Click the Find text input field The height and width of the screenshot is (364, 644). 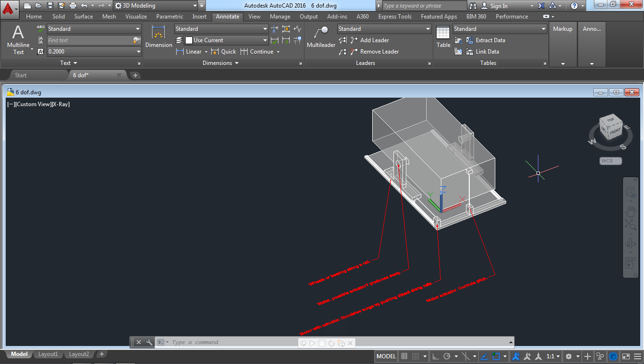coord(89,40)
